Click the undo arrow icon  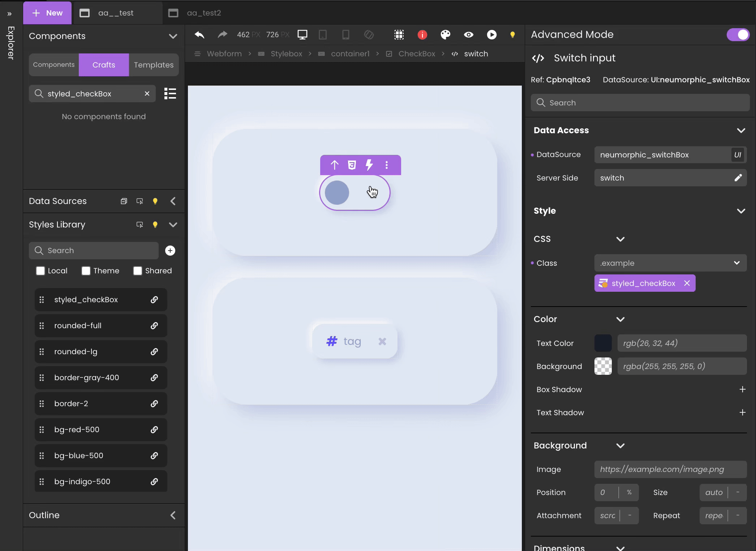pyautogui.click(x=199, y=35)
